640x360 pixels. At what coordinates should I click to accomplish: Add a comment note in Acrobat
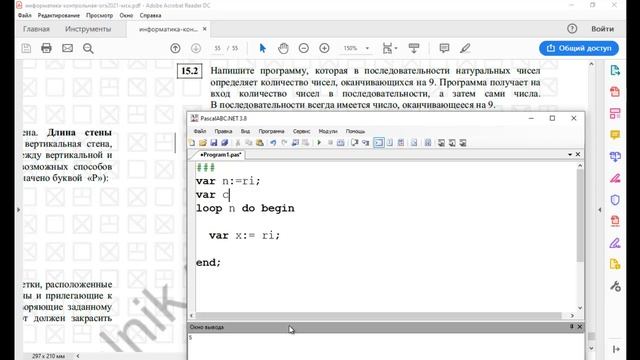click(x=444, y=48)
